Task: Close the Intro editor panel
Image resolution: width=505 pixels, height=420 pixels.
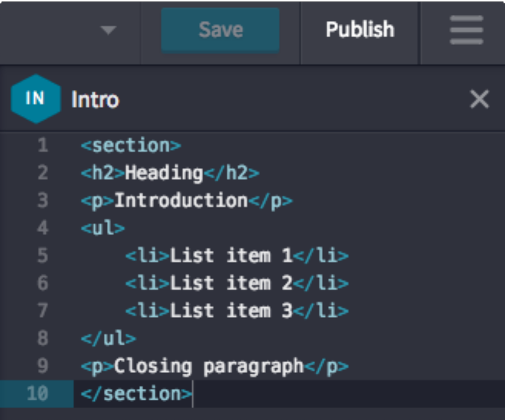Action: (479, 100)
